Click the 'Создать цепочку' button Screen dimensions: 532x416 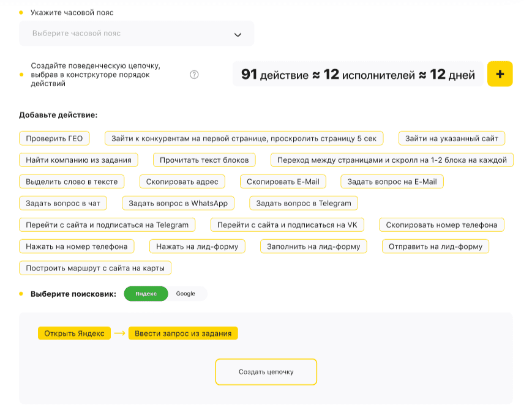266,372
